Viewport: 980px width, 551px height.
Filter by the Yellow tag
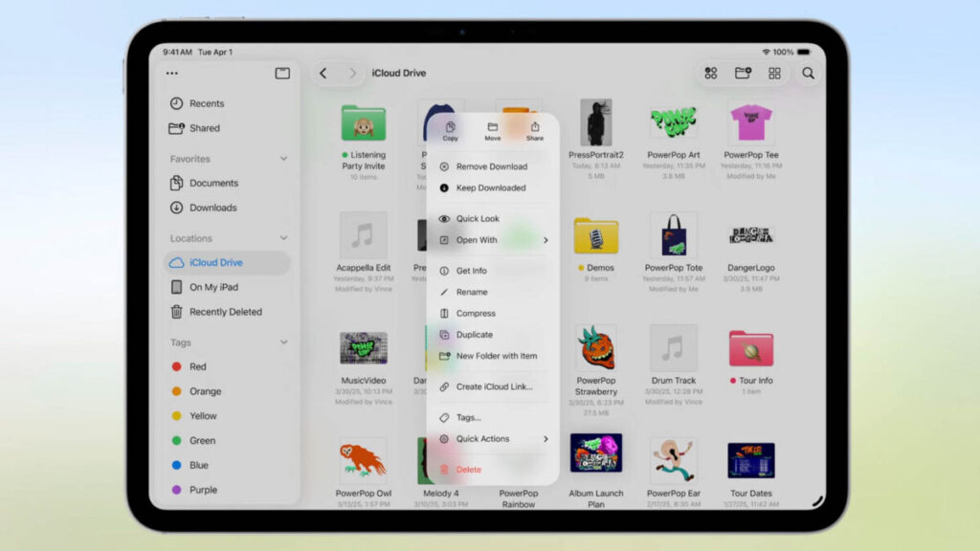[228, 415]
